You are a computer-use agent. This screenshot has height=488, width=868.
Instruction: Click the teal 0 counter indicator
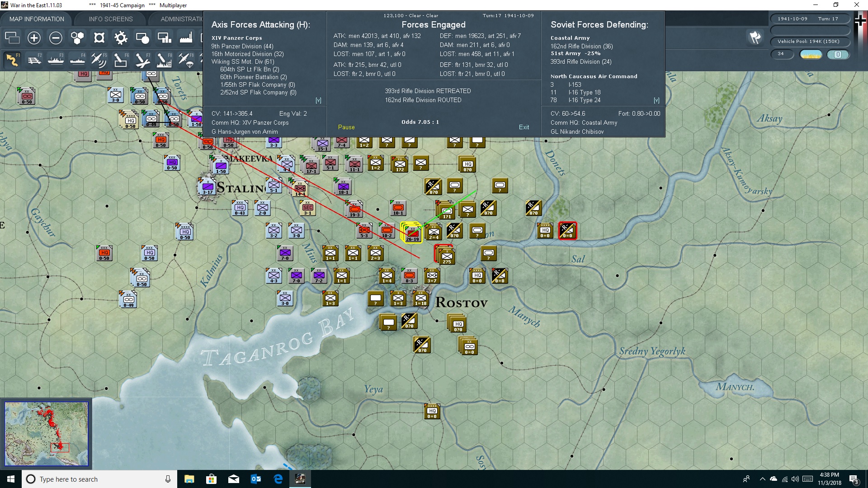838,54
